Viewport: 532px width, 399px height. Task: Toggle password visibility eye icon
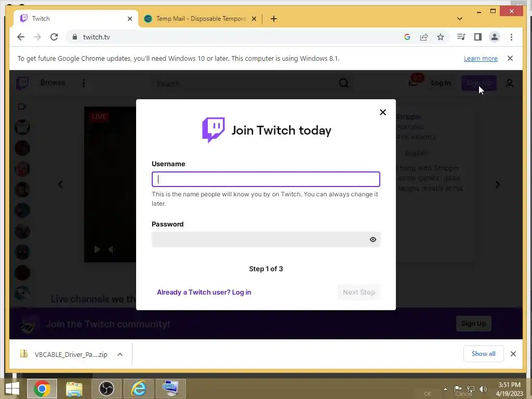tap(373, 240)
